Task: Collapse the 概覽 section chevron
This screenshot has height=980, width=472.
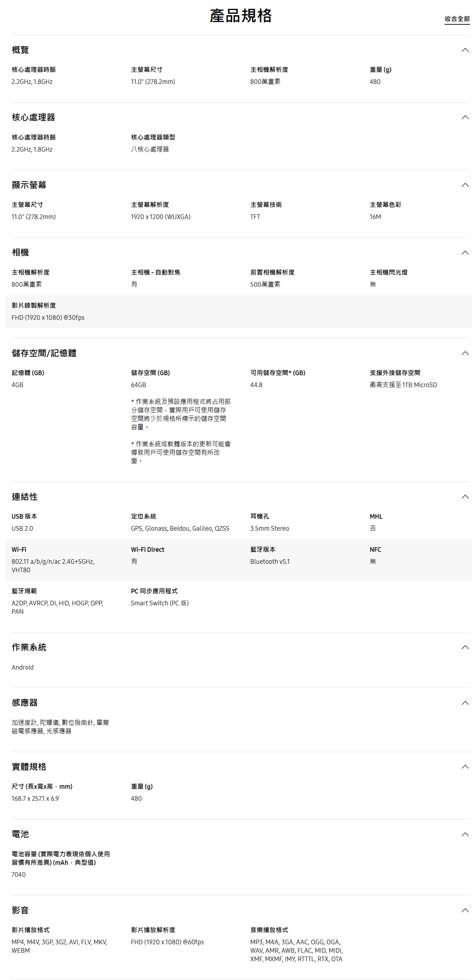Action: point(465,50)
